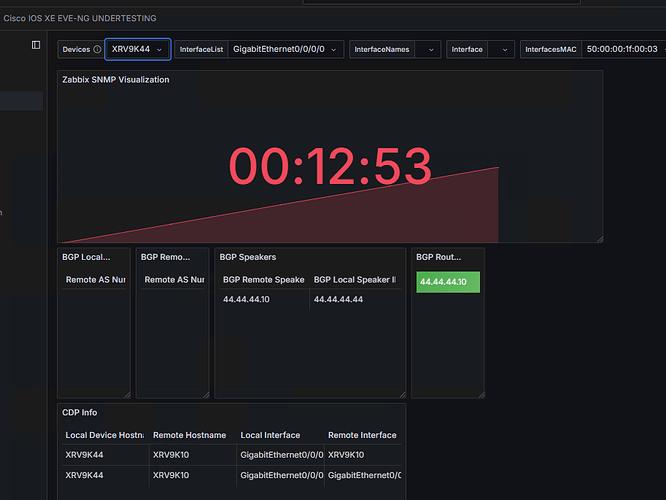Sort by BGP Remote Speaker column header

263,280
